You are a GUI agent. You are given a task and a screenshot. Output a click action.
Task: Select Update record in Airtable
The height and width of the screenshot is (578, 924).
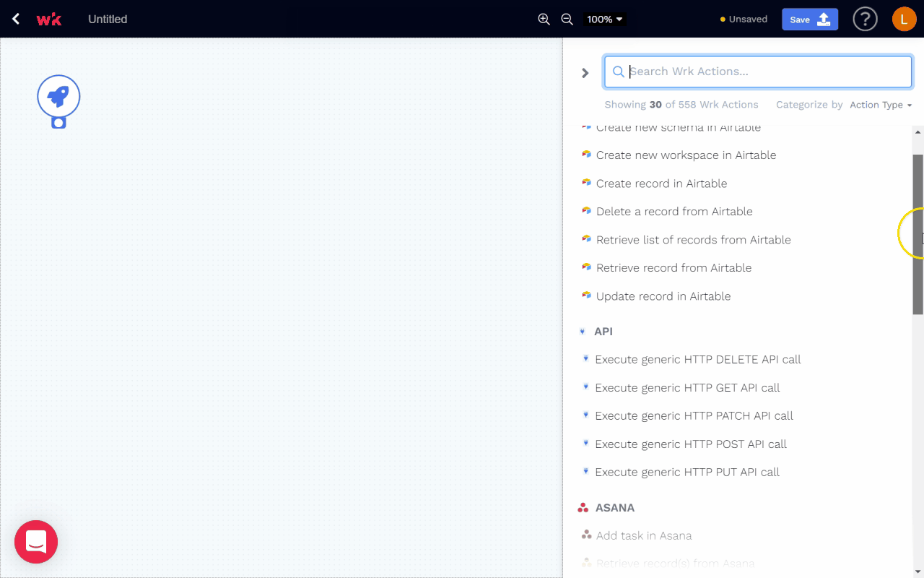pos(663,296)
